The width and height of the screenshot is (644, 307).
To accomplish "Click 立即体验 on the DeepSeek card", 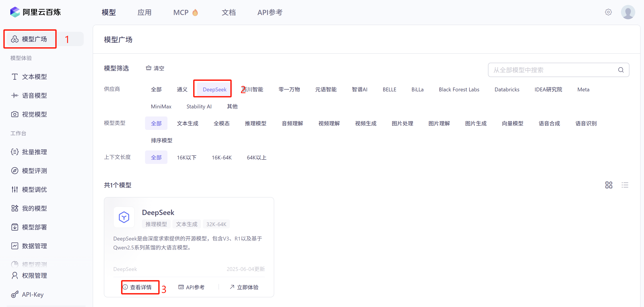I will click(244, 287).
